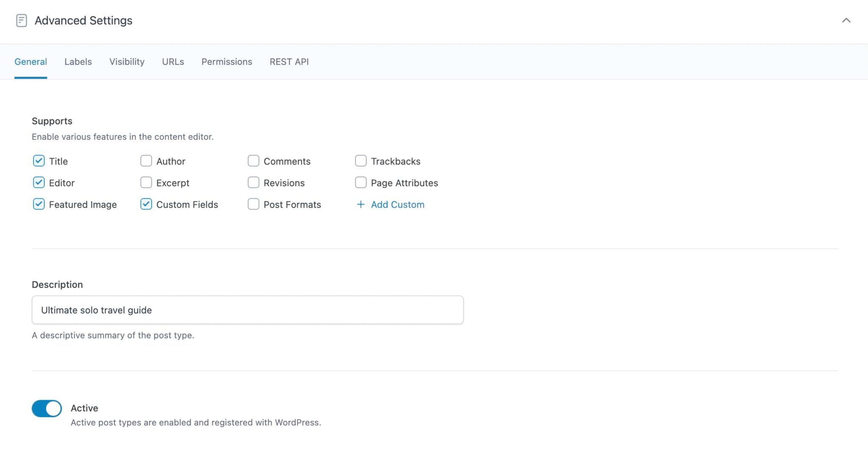This screenshot has width=868, height=459.
Task: Enable Post Formats support
Action: 253,204
